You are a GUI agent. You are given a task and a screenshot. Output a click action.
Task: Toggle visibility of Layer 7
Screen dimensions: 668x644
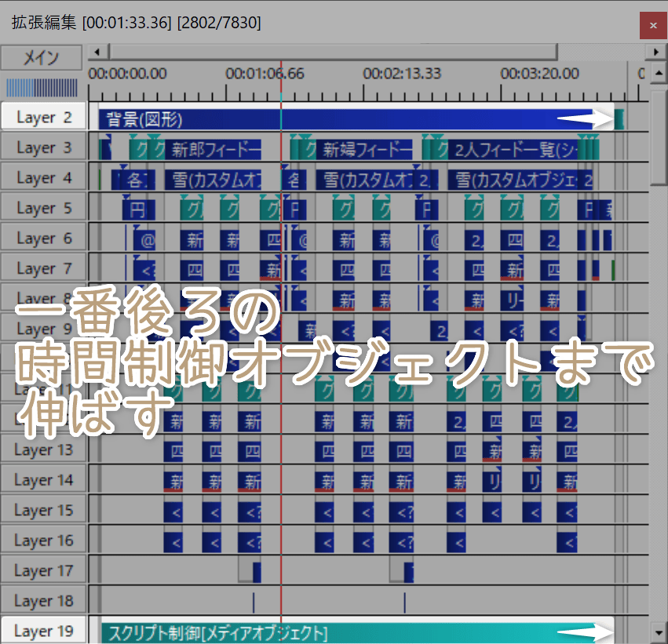(x=43, y=267)
